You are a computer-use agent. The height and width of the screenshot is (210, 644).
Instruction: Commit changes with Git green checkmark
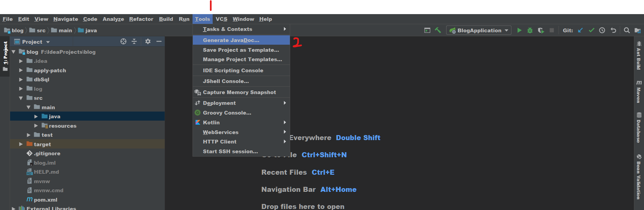(591, 30)
